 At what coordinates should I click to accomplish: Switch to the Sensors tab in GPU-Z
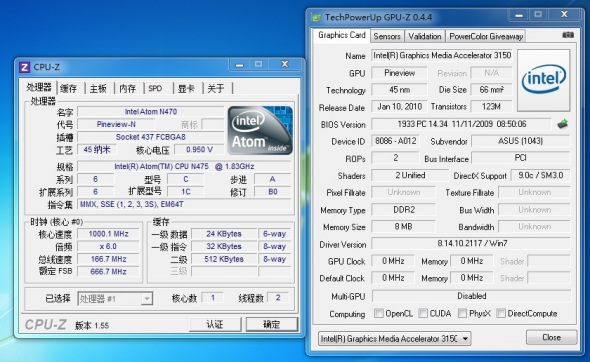tap(387, 37)
